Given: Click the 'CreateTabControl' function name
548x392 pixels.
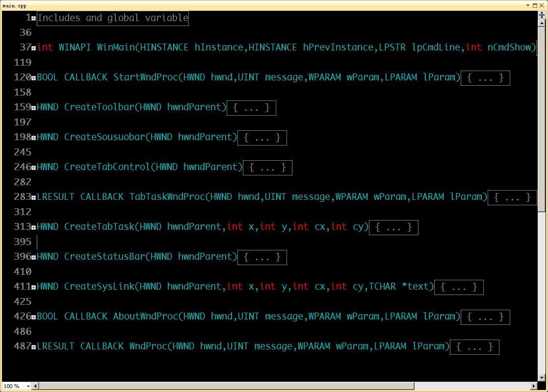Looking at the screenshot, I should [x=107, y=167].
